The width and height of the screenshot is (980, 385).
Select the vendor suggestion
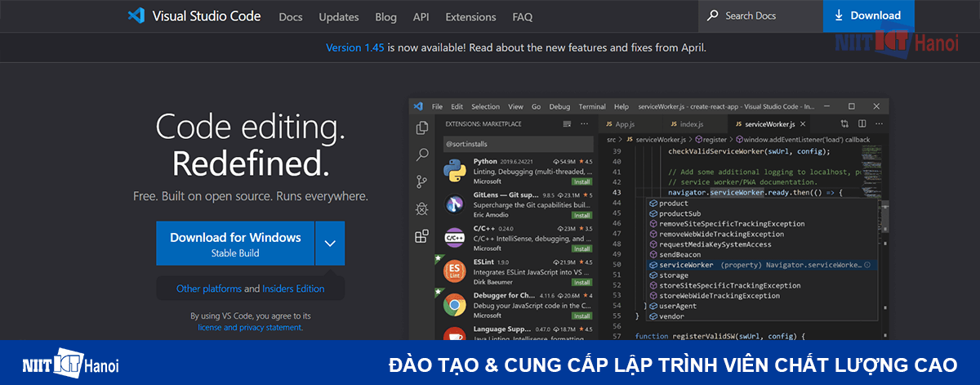click(x=762, y=316)
